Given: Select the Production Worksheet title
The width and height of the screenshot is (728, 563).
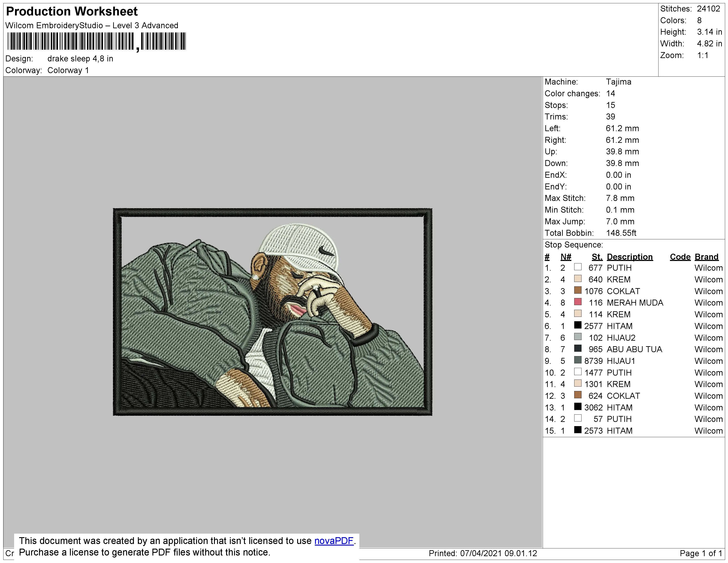Looking at the screenshot, I should point(72,11).
